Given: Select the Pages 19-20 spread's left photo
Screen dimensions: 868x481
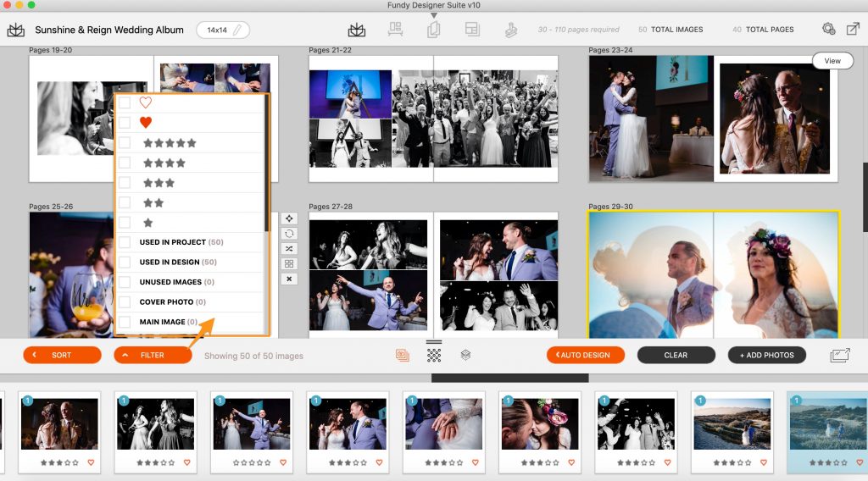Looking at the screenshot, I should coord(75,119).
